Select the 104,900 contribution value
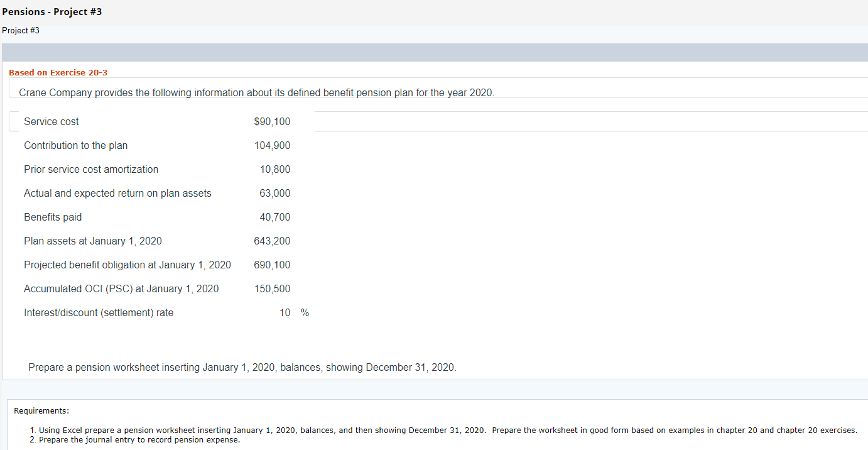The width and height of the screenshot is (868, 450). click(272, 145)
